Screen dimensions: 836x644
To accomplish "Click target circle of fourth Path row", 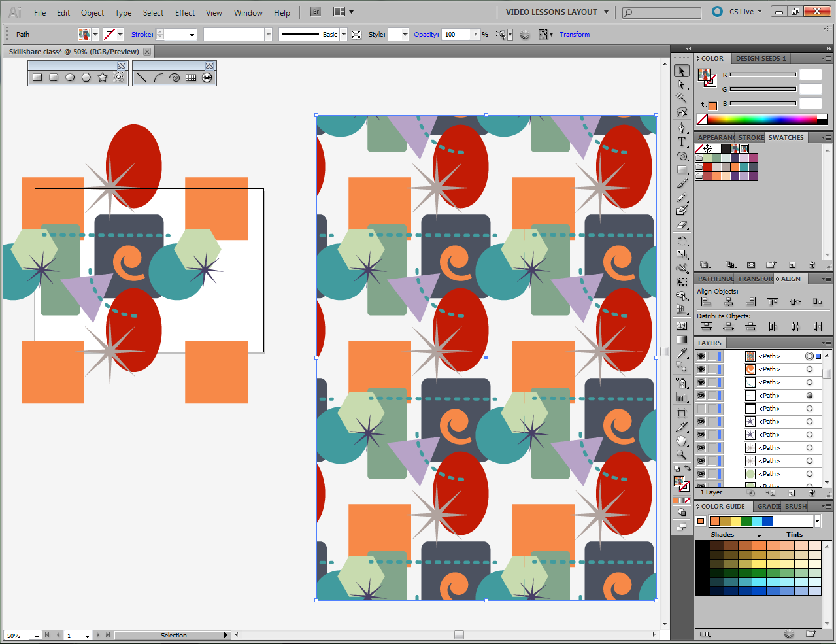I will click(x=809, y=396).
